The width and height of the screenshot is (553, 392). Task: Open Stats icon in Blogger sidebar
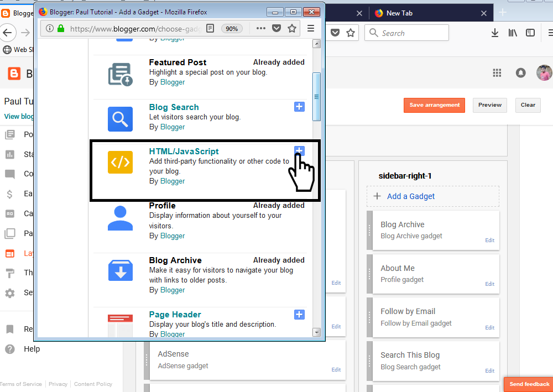(x=10, y=154)
